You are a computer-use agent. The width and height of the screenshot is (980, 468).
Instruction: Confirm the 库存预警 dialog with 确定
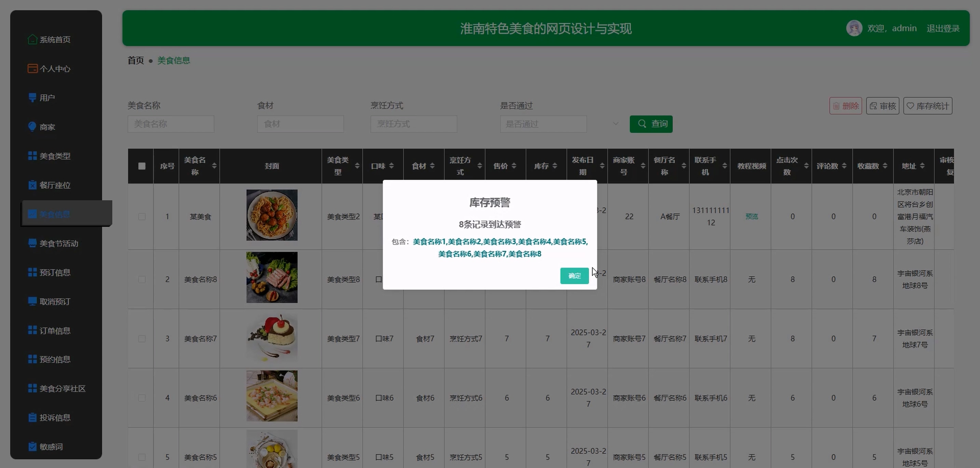click(x=574, y=276)
